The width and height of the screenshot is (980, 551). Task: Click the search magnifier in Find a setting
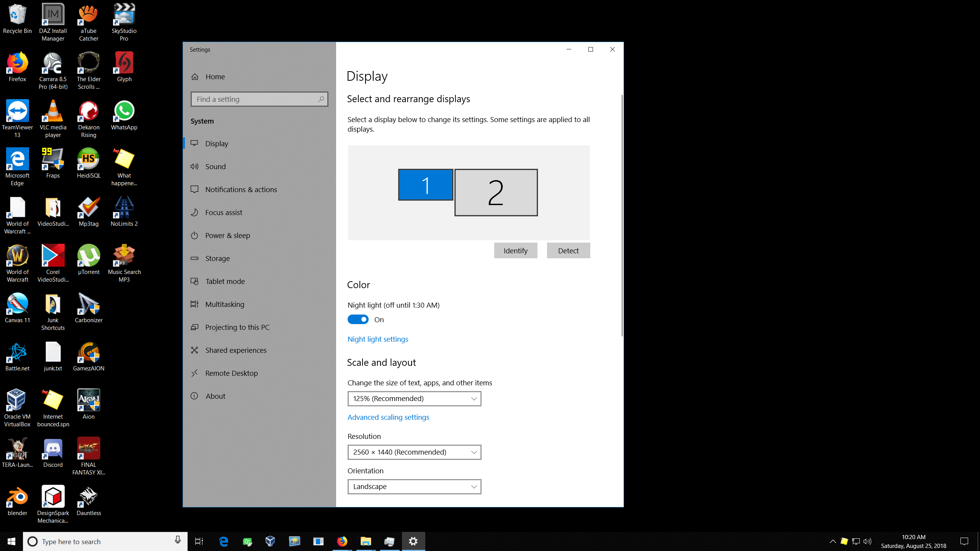tap(321, 99)
